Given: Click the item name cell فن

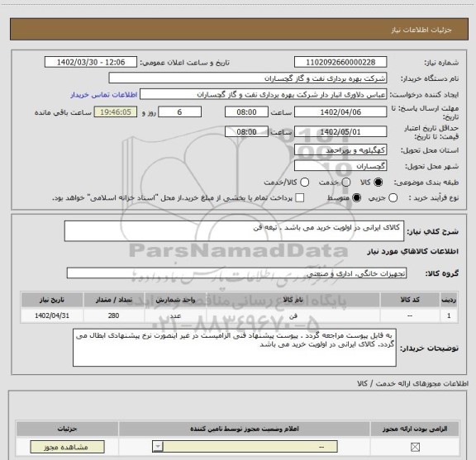Looking at the screenshot, I should pyautogui.click(x=293, y=315).
